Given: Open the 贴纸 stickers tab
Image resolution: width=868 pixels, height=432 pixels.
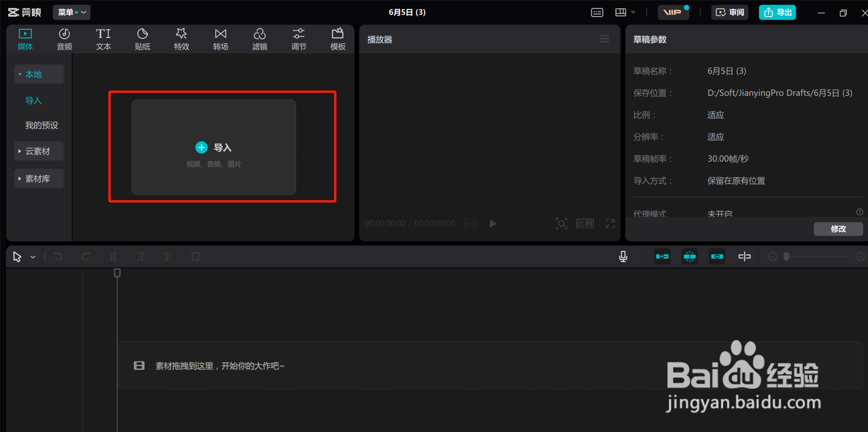Looking at the screenshot, I should click(x=143, y=39).
